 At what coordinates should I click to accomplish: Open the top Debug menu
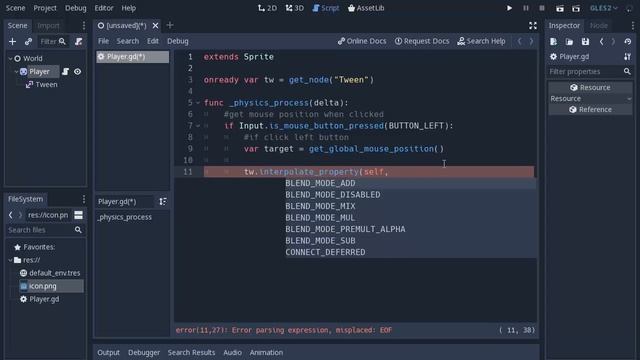coord(76,8)
